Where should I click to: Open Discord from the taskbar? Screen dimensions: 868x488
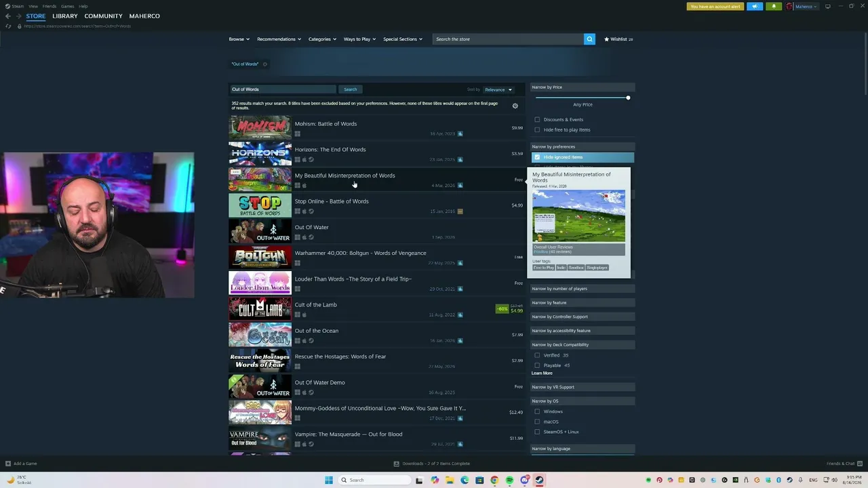tap(524, 480)
